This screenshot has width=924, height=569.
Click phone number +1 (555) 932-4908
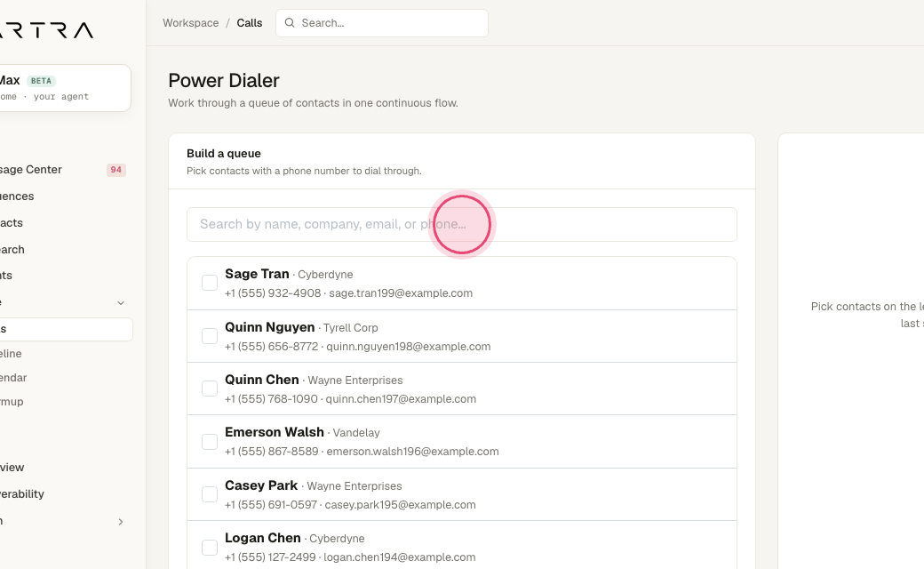point(273,293)
